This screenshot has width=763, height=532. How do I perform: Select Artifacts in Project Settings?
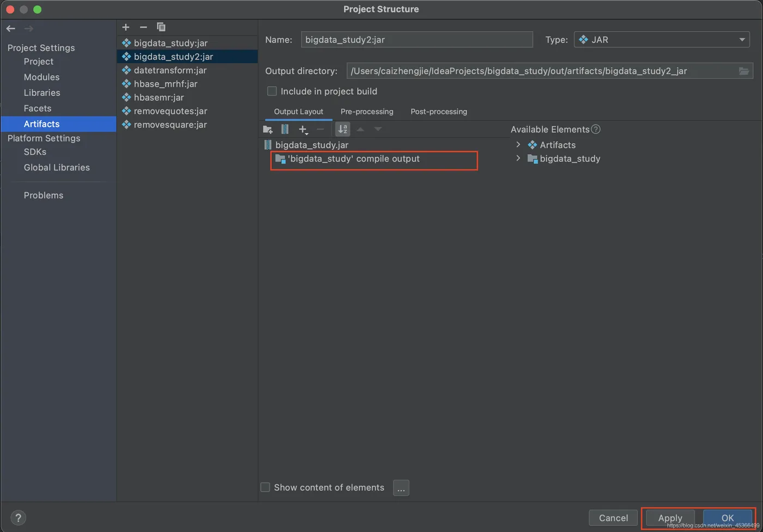pos(58,124)
